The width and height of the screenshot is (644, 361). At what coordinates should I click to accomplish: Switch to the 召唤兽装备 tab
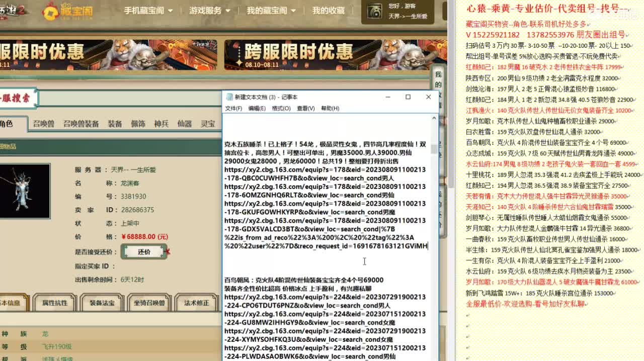click(x=81, y=124)
